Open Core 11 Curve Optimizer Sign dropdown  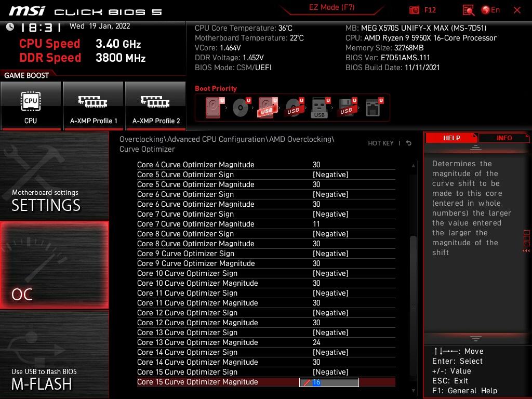point(330,293)
